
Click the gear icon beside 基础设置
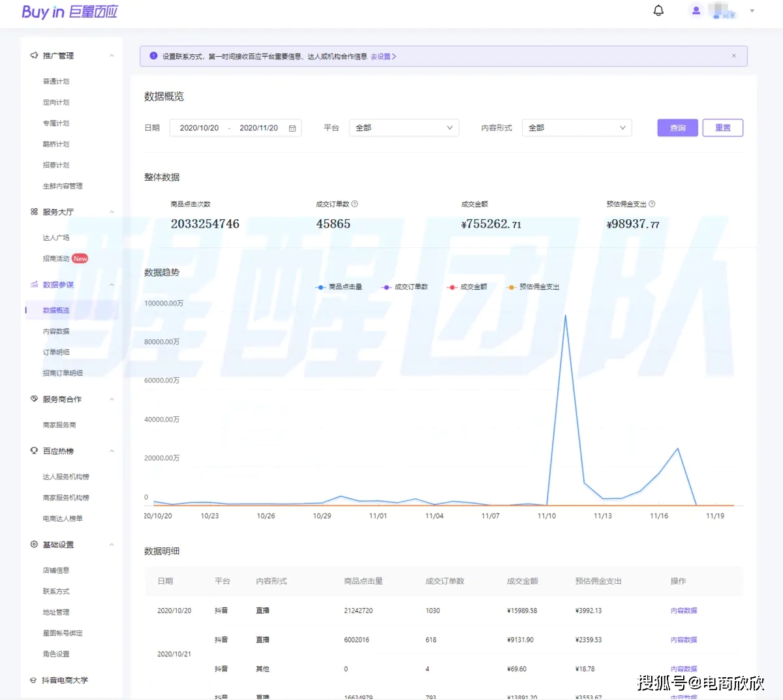click(x=34, y=544)
